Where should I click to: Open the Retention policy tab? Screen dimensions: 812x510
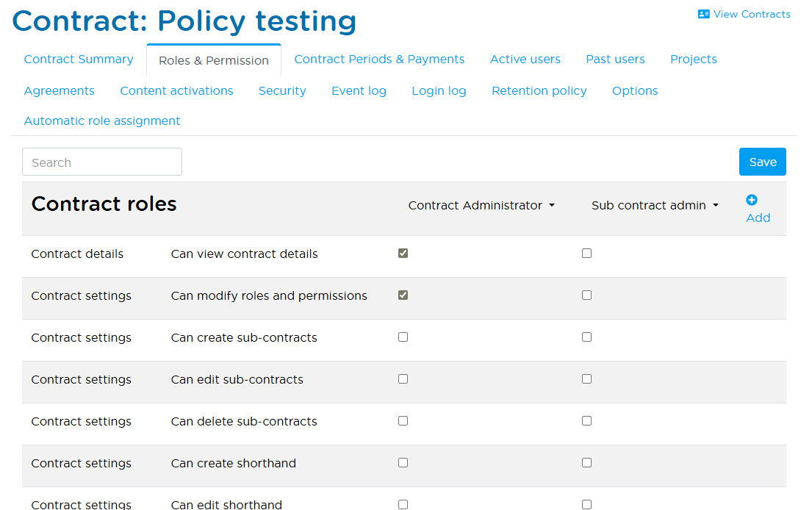(539, 90)
